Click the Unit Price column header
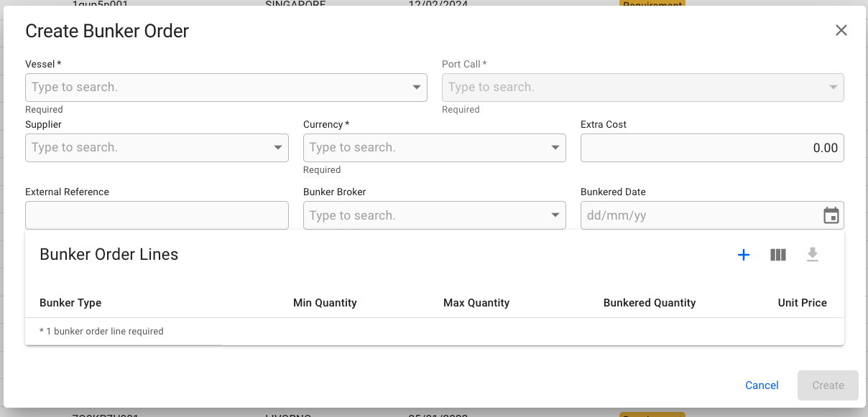Image resolution: width=868 pixels, height=417 pixels. click(802, 303)
